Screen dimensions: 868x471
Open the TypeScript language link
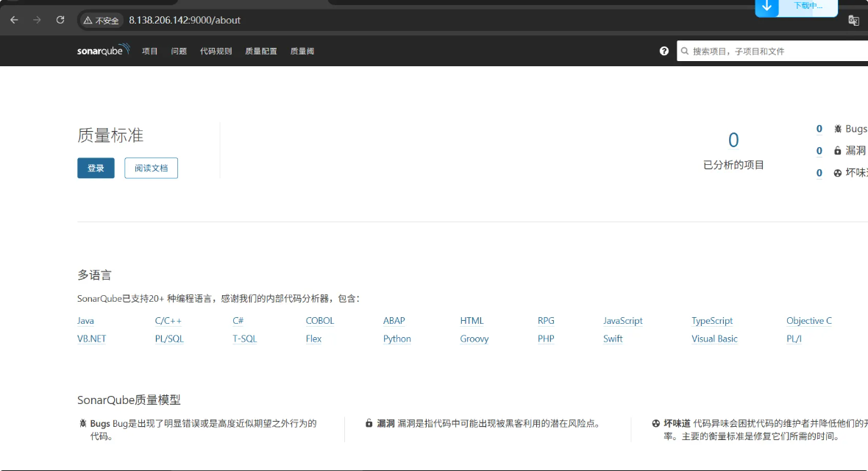click(x=712, y=321)
